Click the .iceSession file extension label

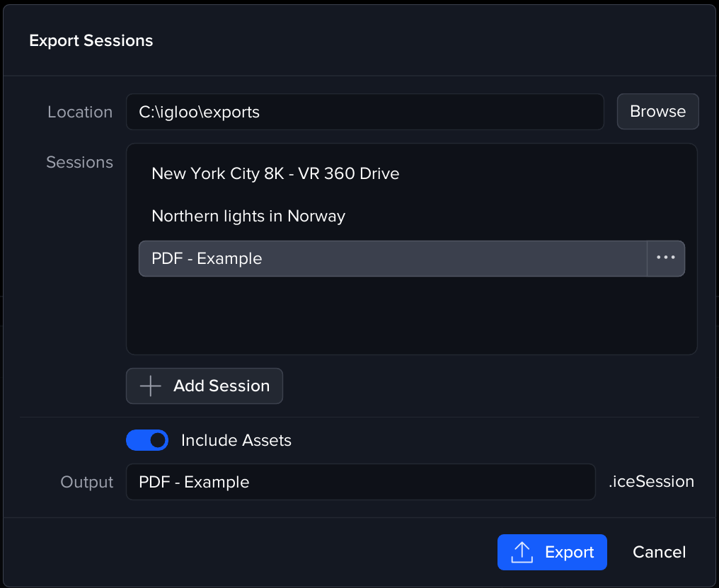click(651, 482)
